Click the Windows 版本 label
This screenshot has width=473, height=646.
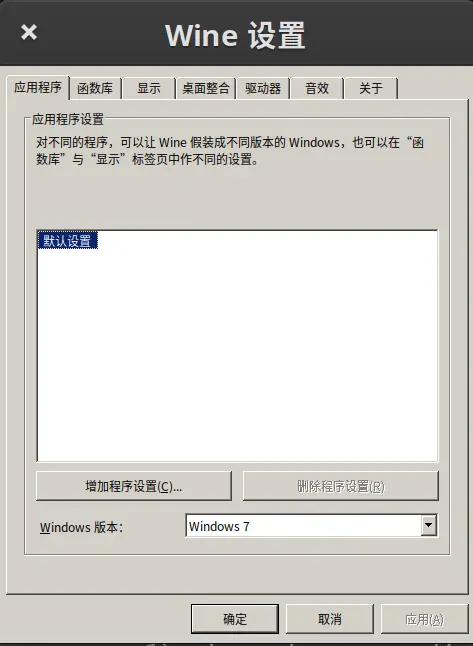tap(82, 527)
